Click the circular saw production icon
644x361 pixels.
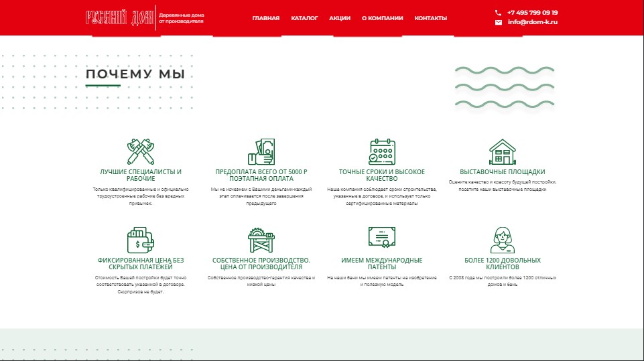pyautogui.click(x=261, y=240)
